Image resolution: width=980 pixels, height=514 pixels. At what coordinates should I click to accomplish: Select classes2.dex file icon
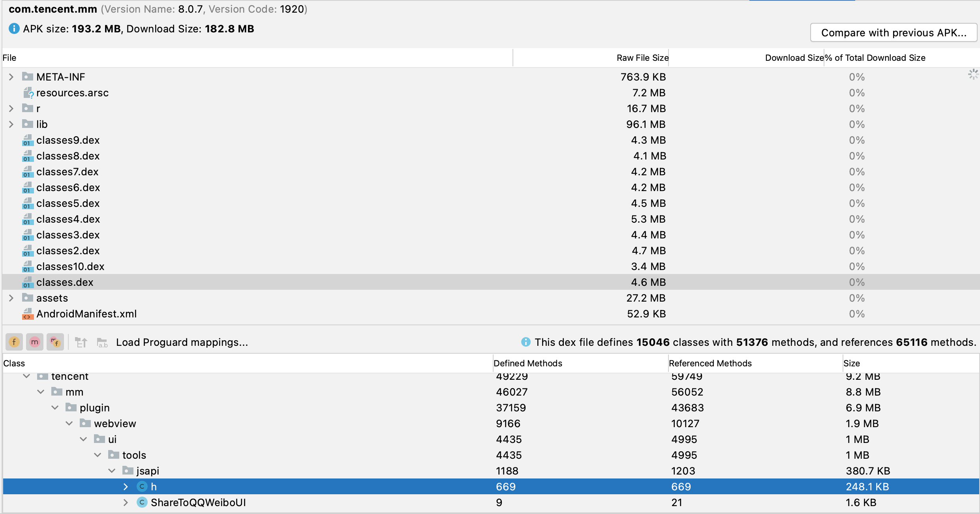click(x=28, y=251)
